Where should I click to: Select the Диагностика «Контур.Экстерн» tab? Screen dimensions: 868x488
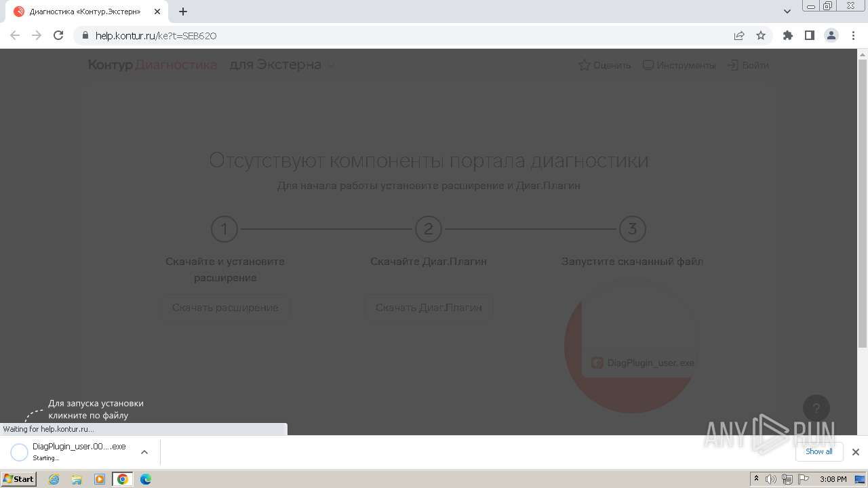[88, 12]
